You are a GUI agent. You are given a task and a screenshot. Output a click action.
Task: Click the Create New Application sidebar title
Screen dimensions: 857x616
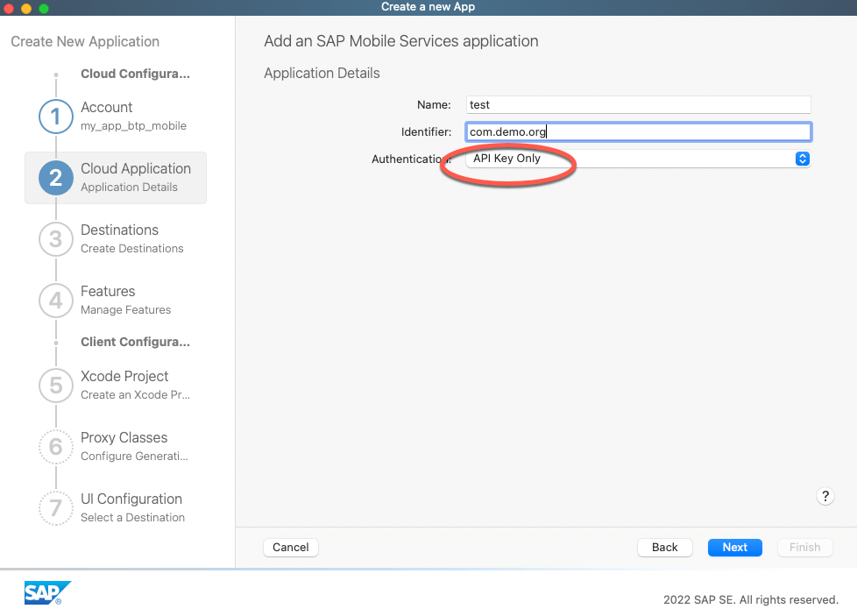pyautogui.click(x=85, y=41)
